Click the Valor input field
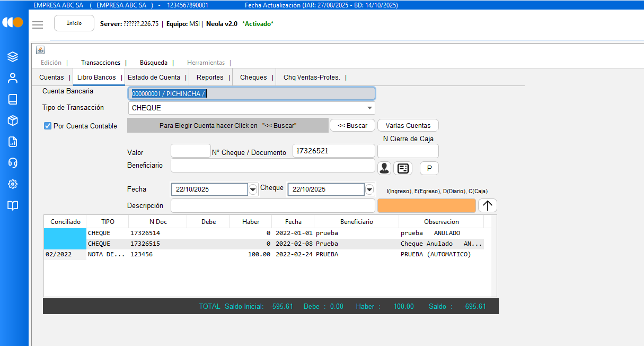This screenshot has width=644, height=346. (190, 151)
